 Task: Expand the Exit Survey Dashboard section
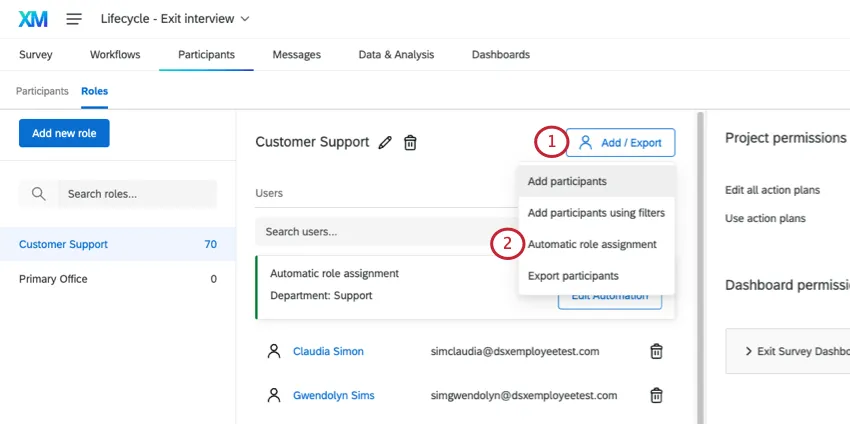tap(790, 351)
